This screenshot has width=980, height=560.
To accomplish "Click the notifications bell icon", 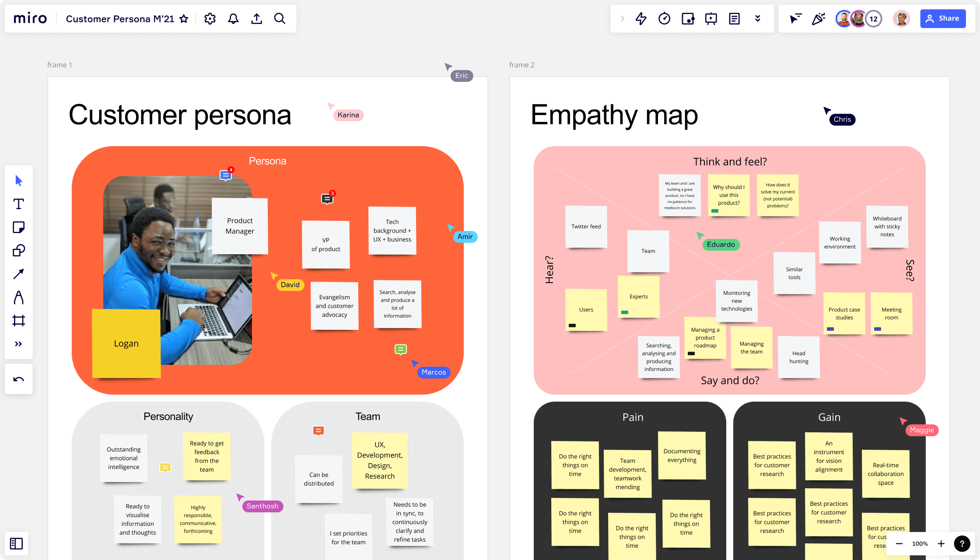I will (x=233, y=18).
